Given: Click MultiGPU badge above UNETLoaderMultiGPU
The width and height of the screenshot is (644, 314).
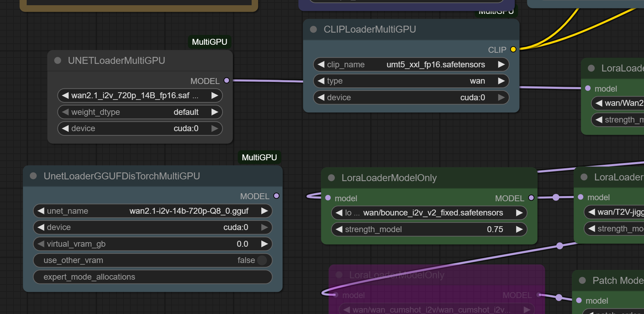Looking at the screenshot, I should [210, 42].
